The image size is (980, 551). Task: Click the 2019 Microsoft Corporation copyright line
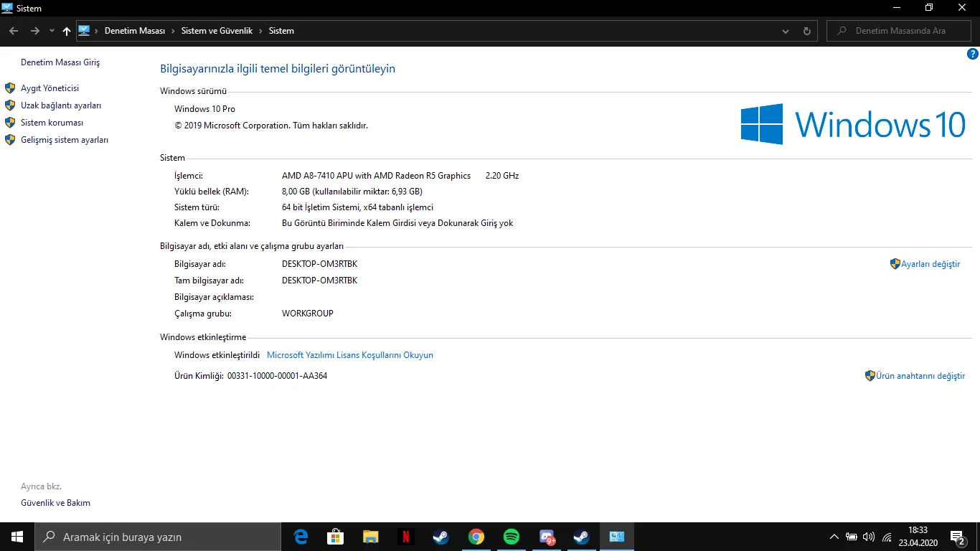[x=271, y=126]
